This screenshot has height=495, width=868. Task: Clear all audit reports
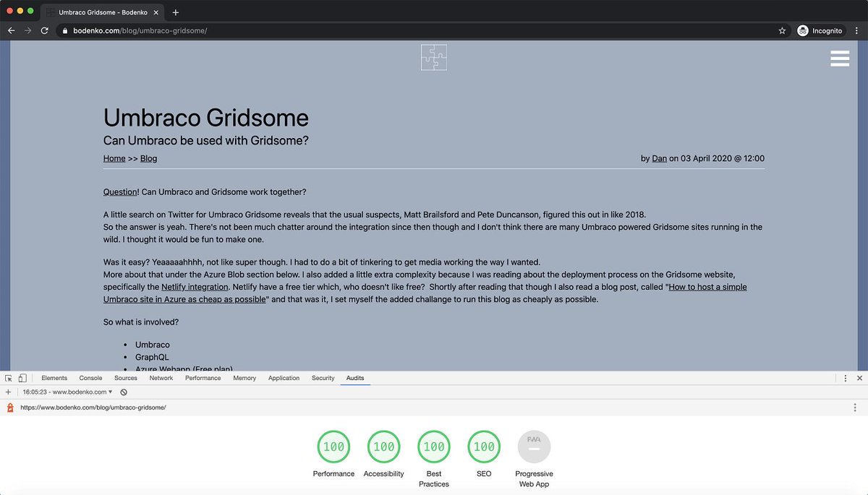click(x=124, y=392)
